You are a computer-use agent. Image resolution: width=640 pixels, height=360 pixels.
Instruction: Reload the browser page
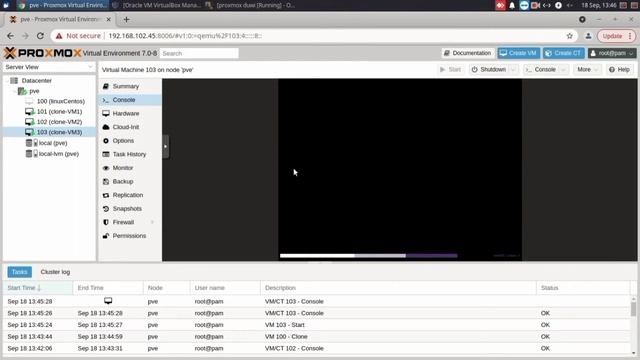click(40, 36)
